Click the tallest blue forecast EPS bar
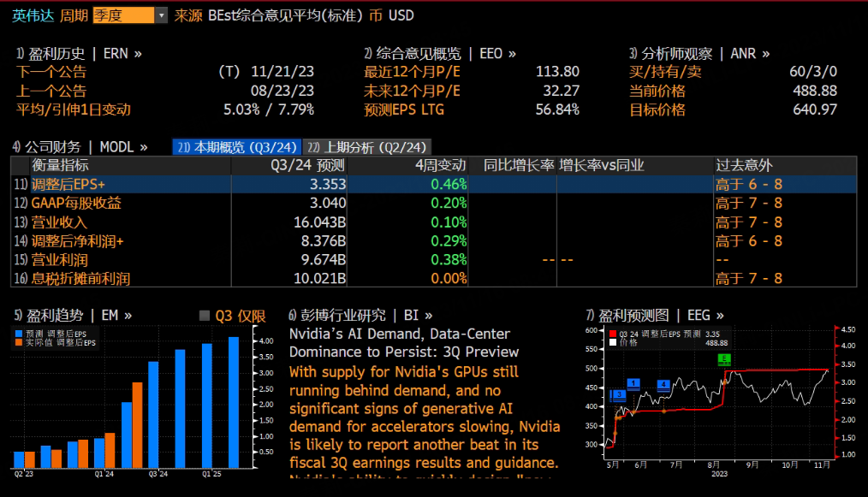The image size is (868, 497). (234, 402)
